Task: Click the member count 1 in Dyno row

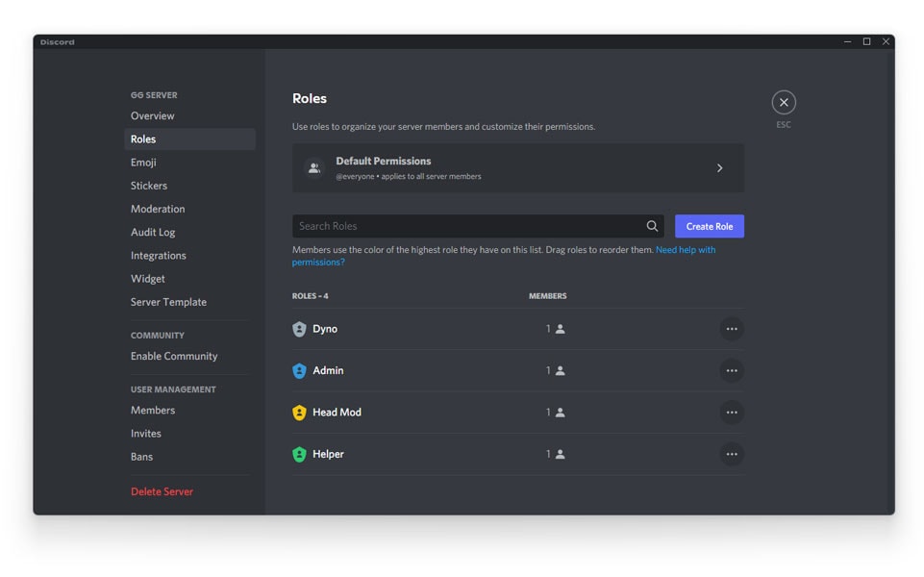Action: (x=548, y=329)
